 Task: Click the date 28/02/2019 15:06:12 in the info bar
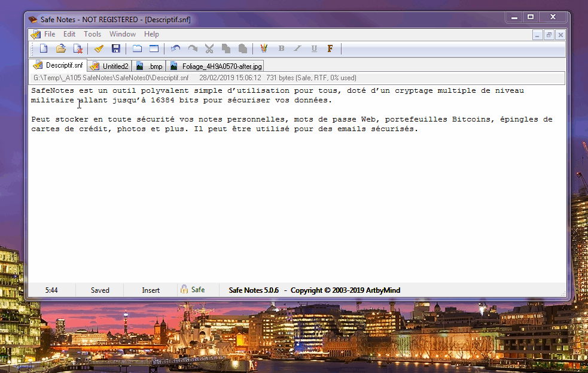[230, 78]
